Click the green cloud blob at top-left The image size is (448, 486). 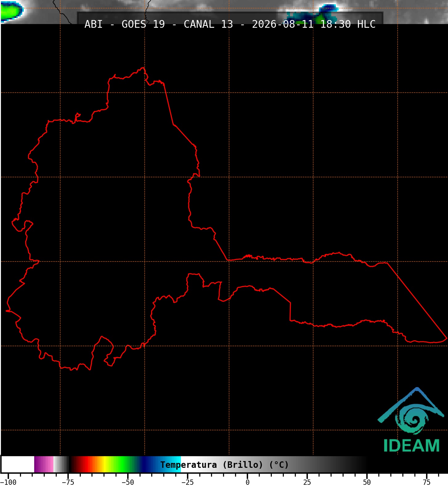click(12, 12)
